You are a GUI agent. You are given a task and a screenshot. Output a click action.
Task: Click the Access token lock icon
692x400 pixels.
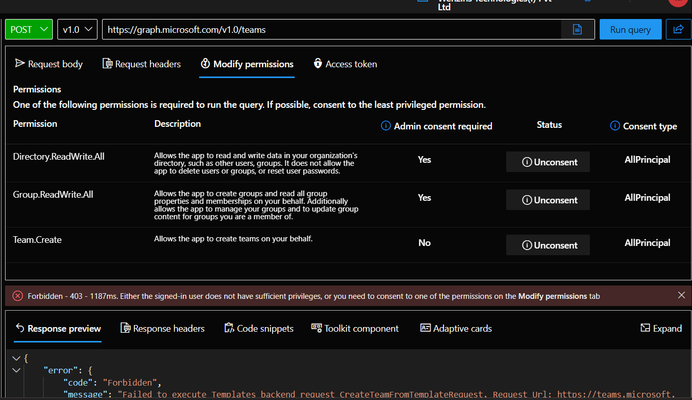click(x=318, y=63)
